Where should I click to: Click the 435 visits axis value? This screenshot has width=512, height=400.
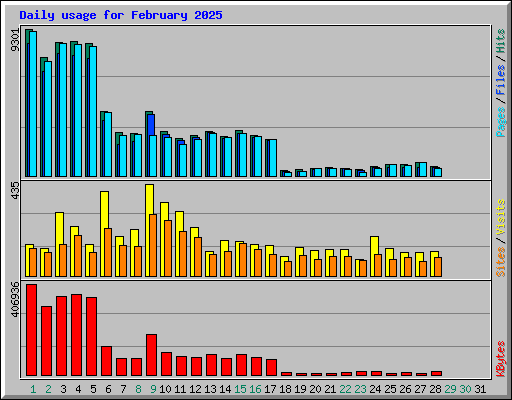click(15, 191)
